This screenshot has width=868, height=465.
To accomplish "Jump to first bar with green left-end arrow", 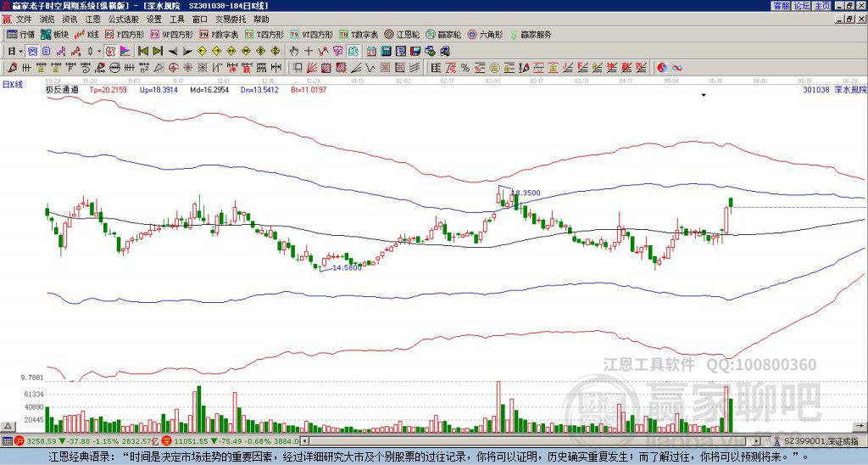I will tap(143, 52).
